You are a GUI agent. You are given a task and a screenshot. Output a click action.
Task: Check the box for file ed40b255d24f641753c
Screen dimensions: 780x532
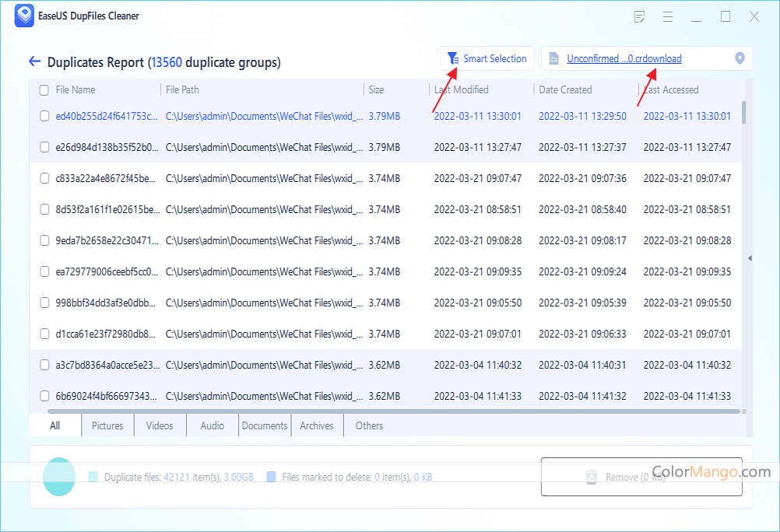(x=44, y=116)
